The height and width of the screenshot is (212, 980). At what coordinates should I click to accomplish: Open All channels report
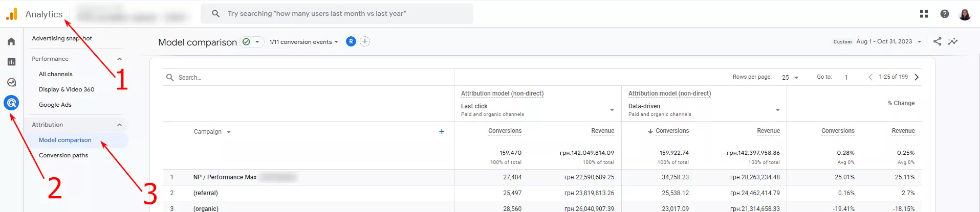[56, 74]
